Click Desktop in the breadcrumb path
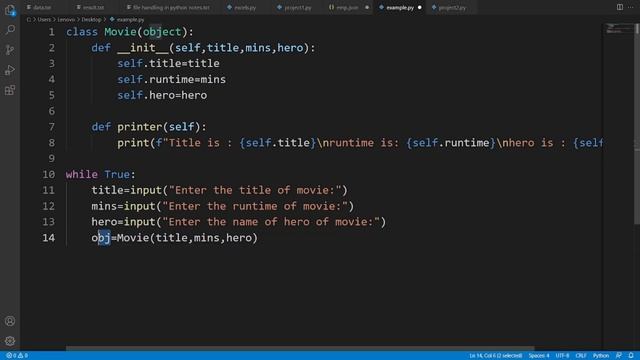The image size is (640, 360). (x=91, y=20)
